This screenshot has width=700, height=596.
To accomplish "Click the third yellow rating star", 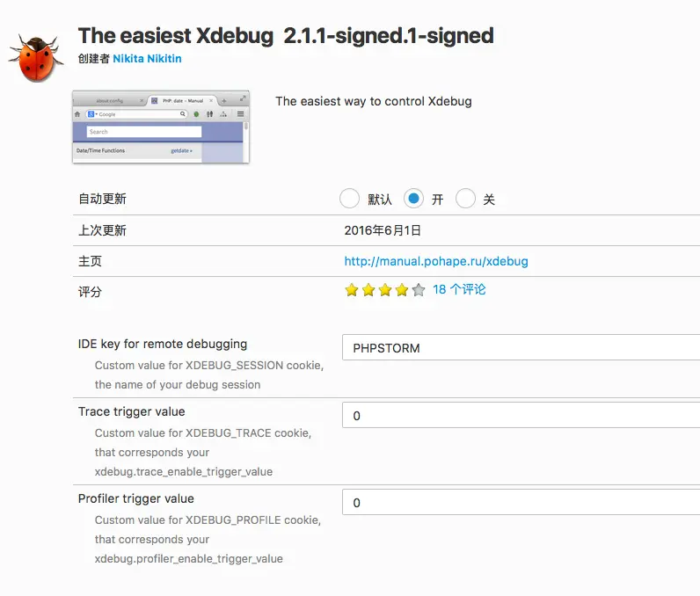I will click(x=385, y=290).
